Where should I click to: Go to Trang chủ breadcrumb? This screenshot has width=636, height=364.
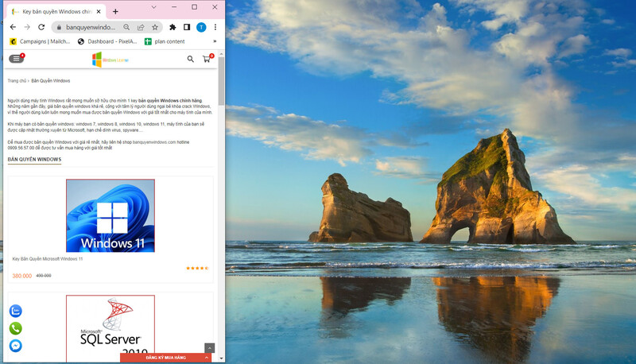point(17,80)
